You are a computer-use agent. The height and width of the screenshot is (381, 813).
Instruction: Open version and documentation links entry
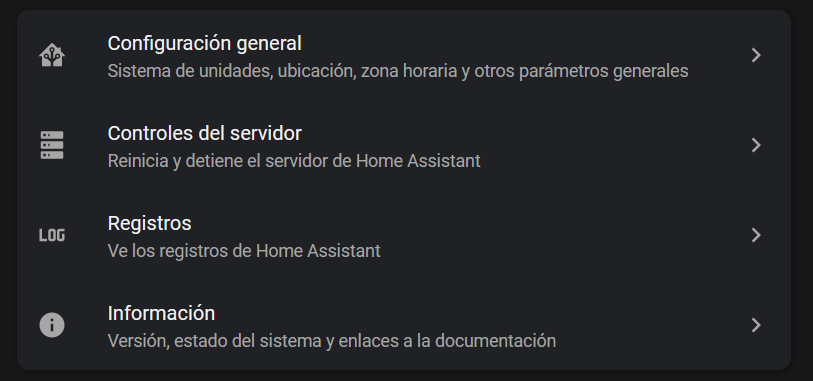point(404,326)
